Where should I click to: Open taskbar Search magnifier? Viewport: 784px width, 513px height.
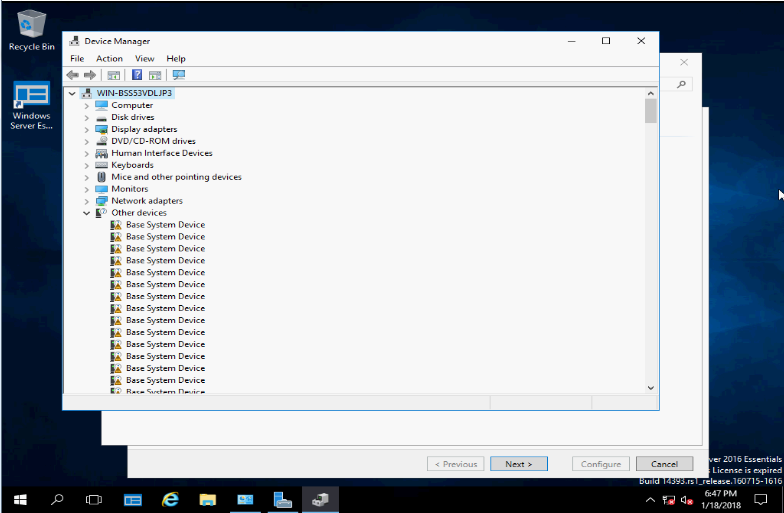[58, 500]
